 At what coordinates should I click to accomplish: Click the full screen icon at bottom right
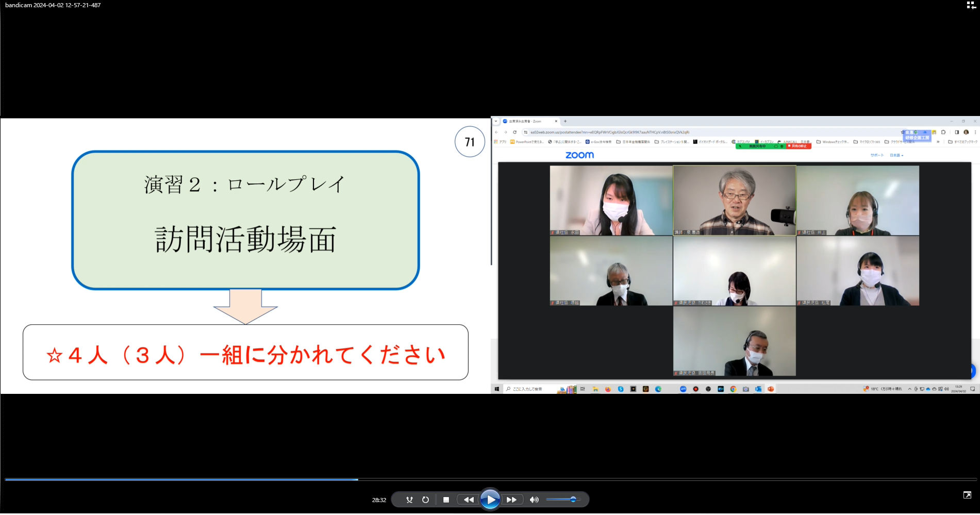pos(967,495)
